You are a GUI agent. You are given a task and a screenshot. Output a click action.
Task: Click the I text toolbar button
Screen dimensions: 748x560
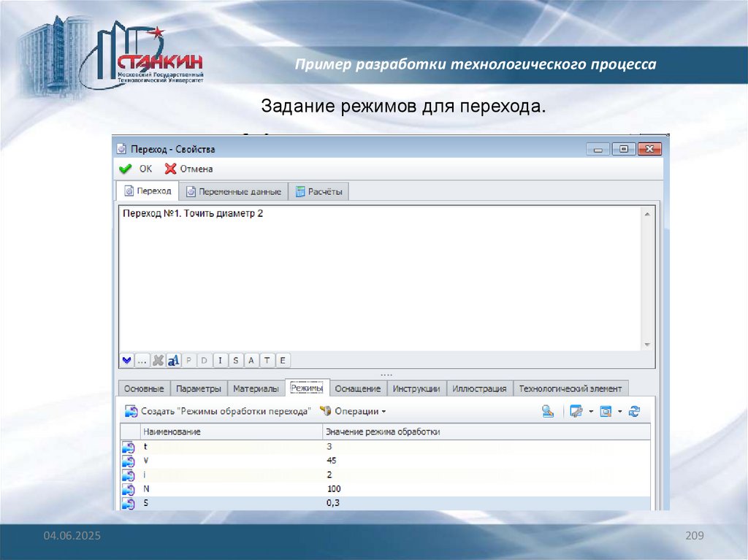(220, 360)
